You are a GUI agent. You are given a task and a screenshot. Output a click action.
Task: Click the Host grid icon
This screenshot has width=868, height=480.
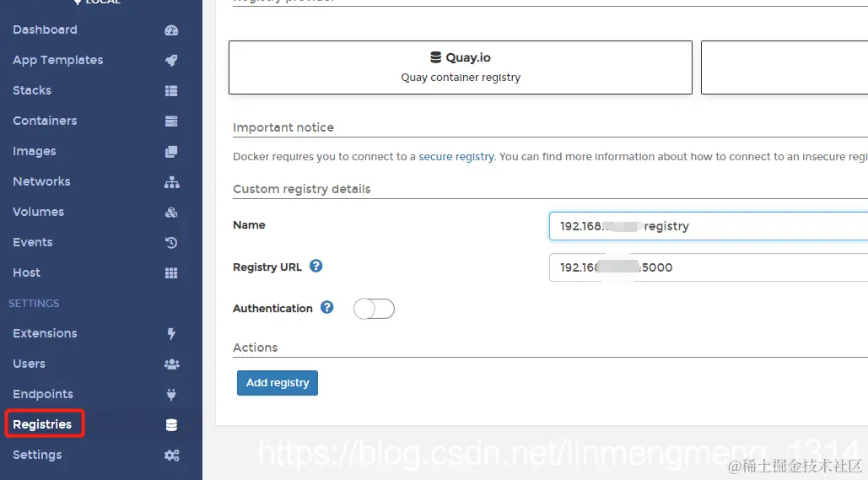[x=171, y=273]
